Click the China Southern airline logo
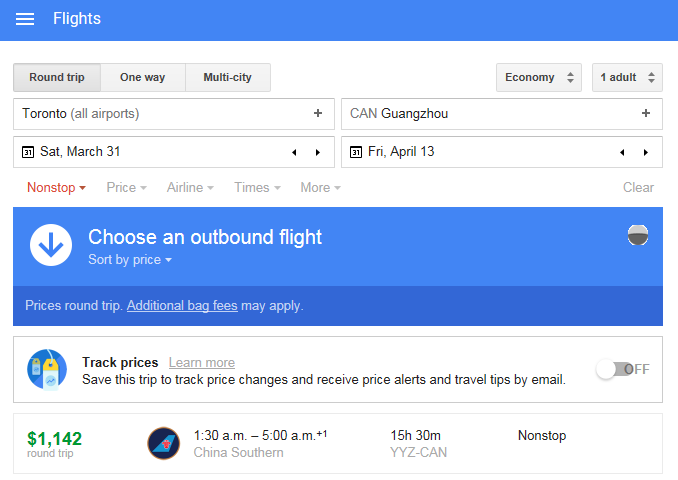The height and width of the screenshot is (480, 678). (163, 443)
